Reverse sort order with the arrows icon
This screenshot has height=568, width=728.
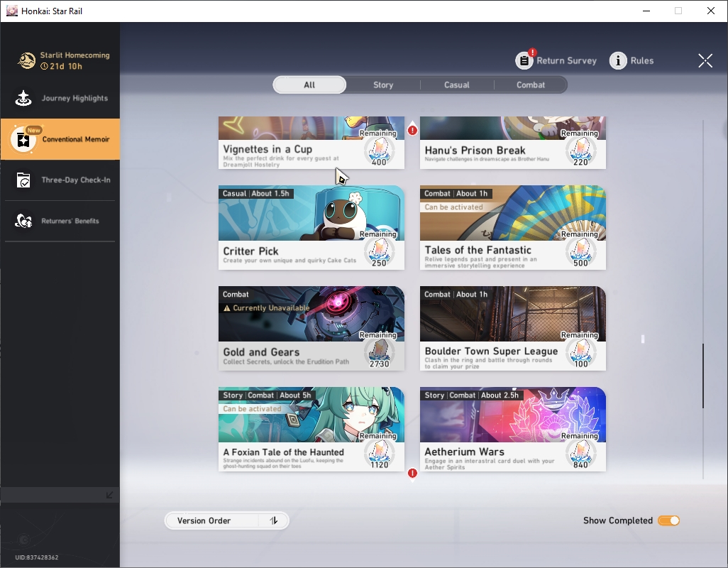(274, 520)
